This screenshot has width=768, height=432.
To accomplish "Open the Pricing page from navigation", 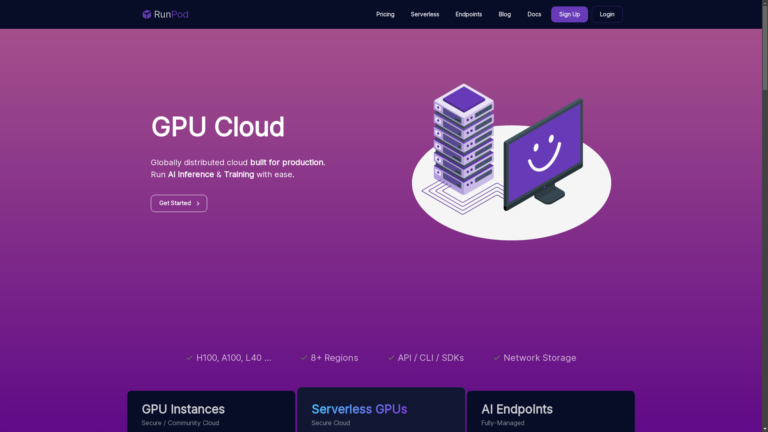I will (x=385, y=14).
